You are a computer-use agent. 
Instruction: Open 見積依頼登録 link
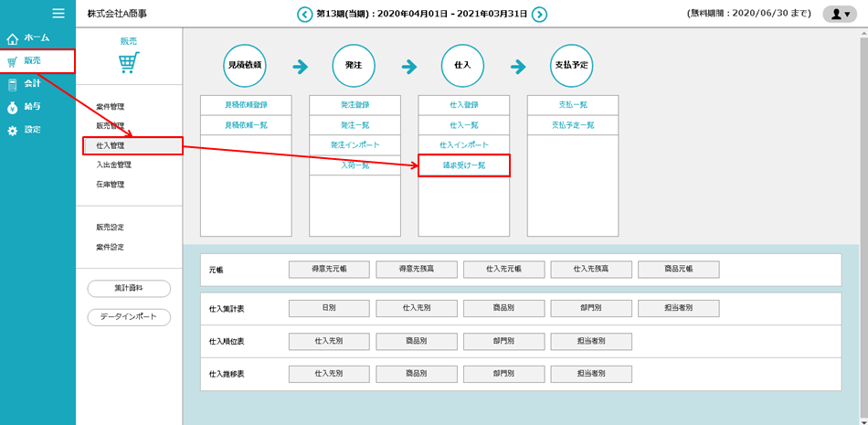pyautogui.click(x=245, y=105)
